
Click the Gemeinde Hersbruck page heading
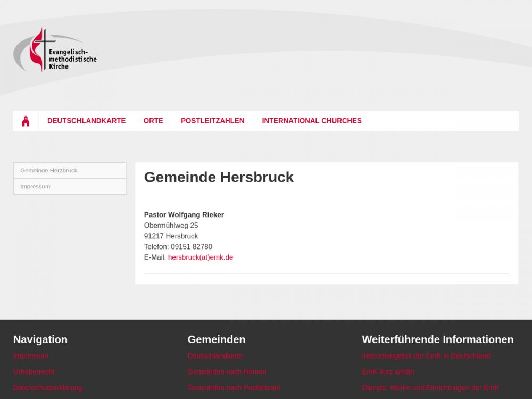pos(219,177)
